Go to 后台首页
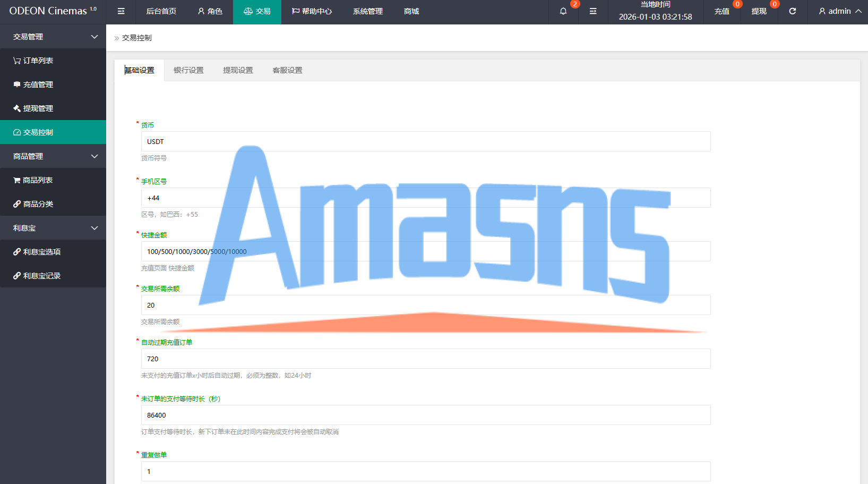This screenshot has height=484, width=868. pos(161,11)
